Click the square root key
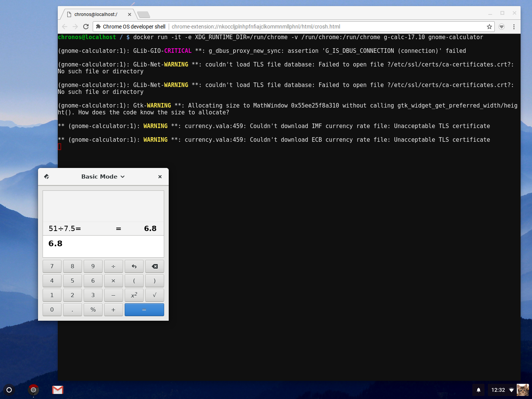Screen dimensions: 532x399 (155, 295)
